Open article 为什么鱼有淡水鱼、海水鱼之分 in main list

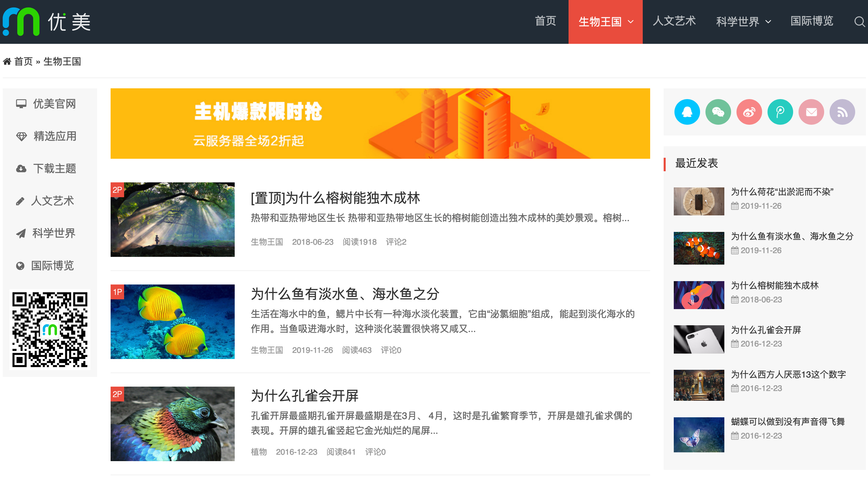click(x=345, y=294)
